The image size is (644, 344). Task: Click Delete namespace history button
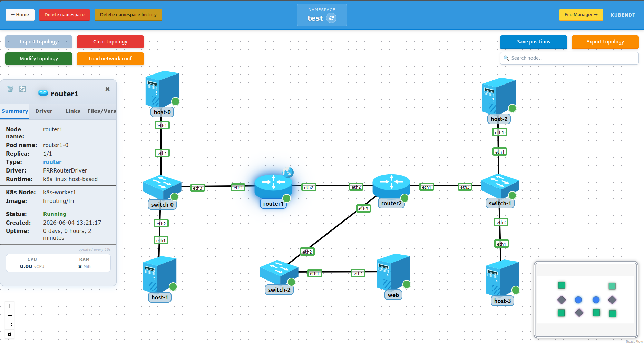tap(128, 15)
